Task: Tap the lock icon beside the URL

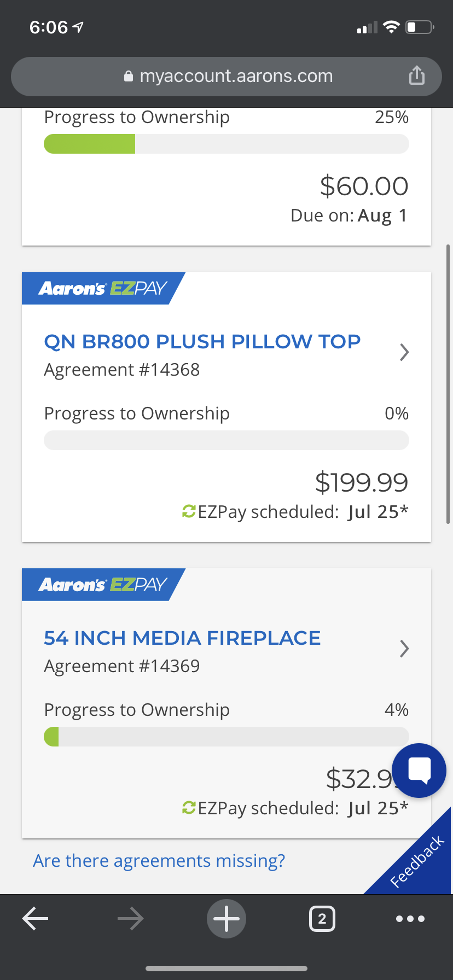Action: click(x=129, y=76)
